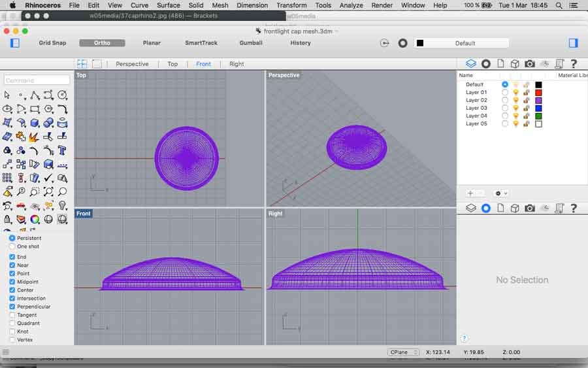
Task: Enable the Knot osnap checkbox
Action: (x=12, y=331)
